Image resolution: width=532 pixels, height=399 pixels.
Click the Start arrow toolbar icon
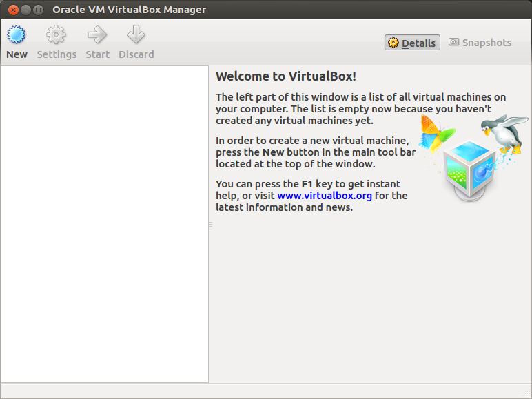[x=97, y=34]
